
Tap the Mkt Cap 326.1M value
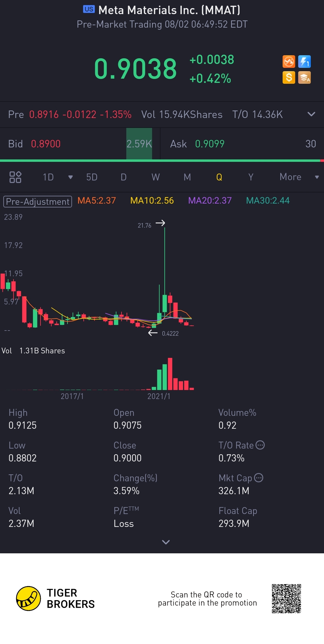pos(234,491)
